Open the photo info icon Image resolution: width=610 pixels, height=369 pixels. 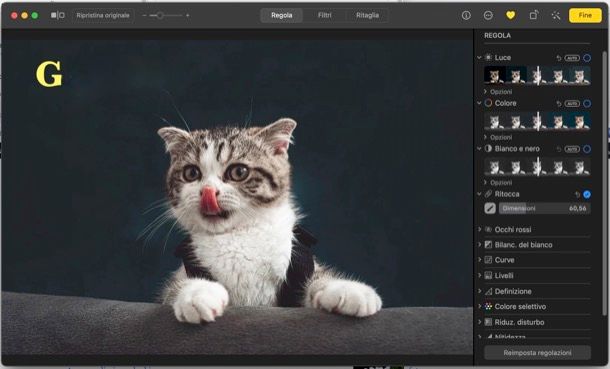coord(466,15)
